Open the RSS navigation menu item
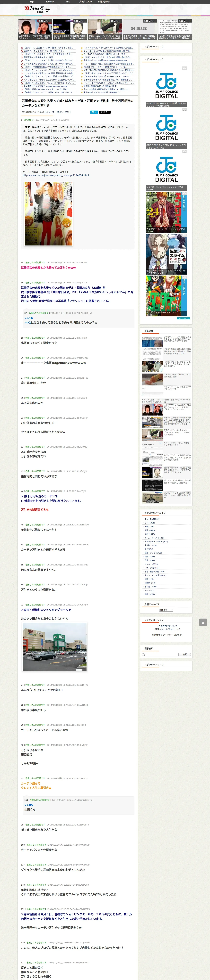 [67, 2]
